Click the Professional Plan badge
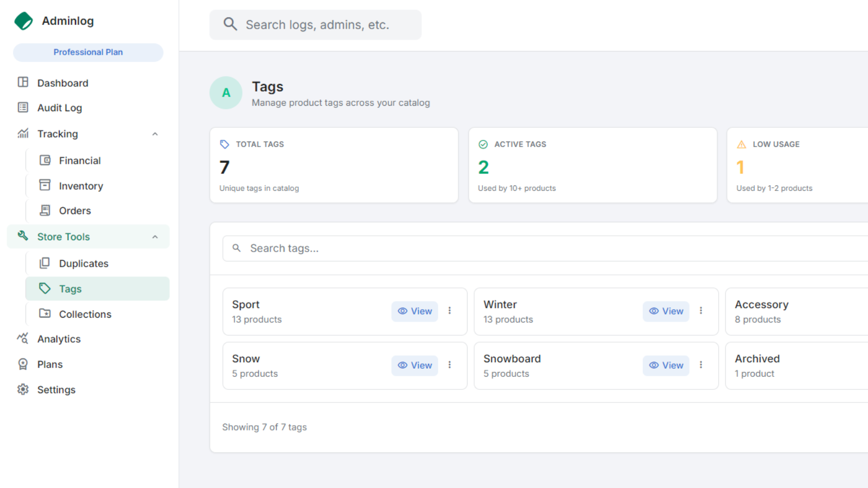 coord(88,52)
